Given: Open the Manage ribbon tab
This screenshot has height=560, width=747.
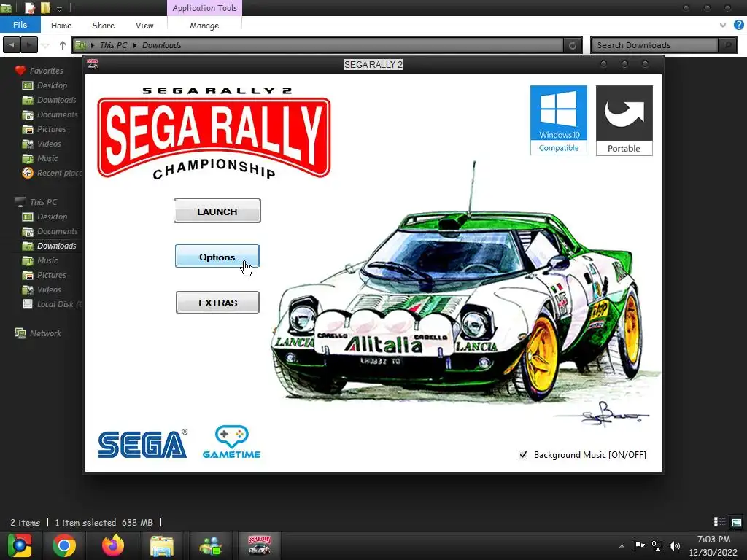Looking at the screenshot, I should coord(204,26).
